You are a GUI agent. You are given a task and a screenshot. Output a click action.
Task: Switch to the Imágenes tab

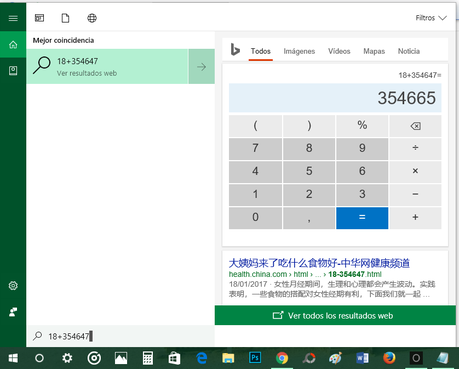tap(299, 51)
